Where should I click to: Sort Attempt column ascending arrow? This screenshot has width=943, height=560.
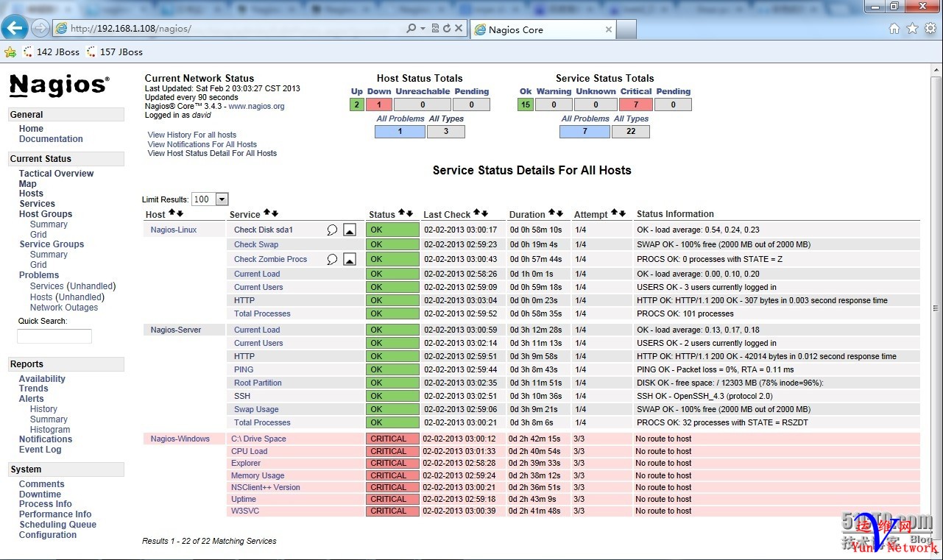point(614,213)
